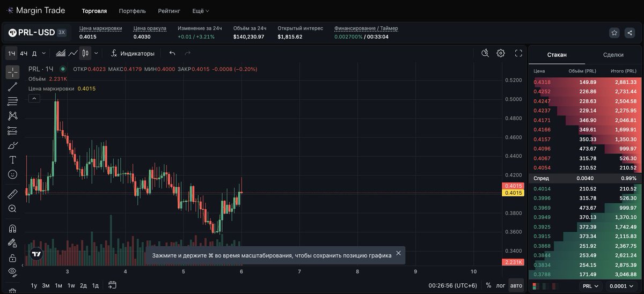644x294 pixels.
Task: Enter fullscreen chart mode
Action: coord(518,53)
